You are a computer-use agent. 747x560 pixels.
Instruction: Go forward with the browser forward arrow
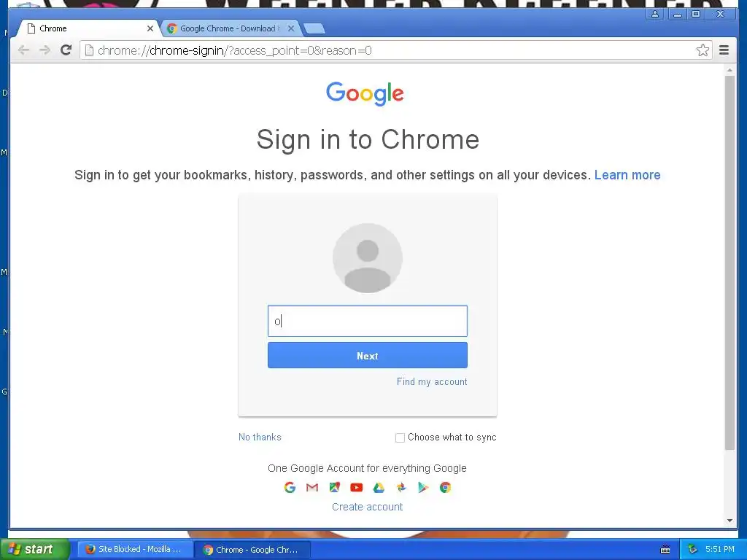[x=44, y=50]
